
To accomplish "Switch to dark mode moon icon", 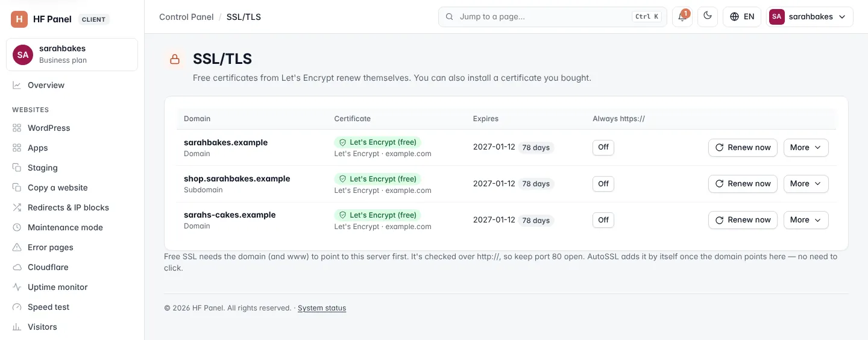I will (708, 17).
